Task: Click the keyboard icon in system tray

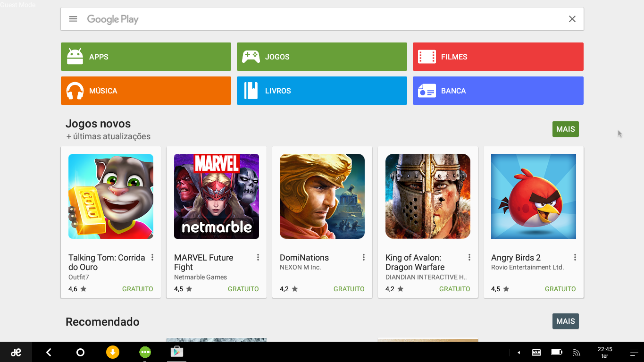Action: pos(536,353)
